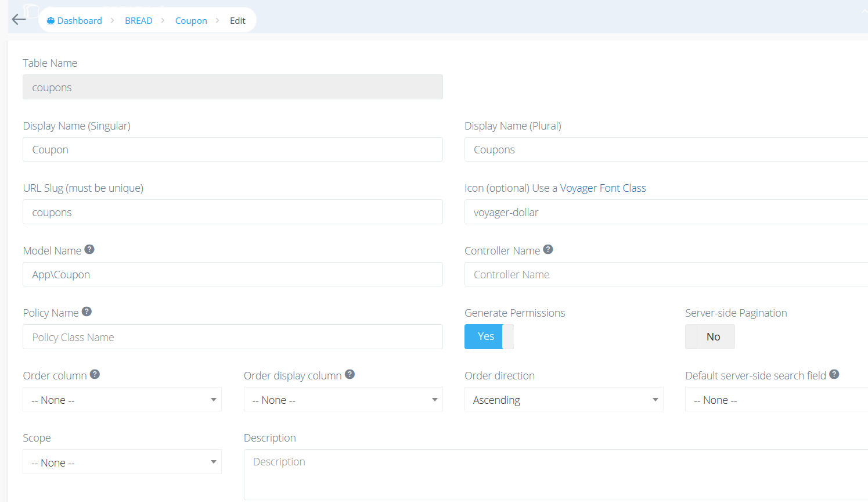This screenshot has width=868, height=502.
Task: Click the question mark next to Order display column
Action: 350,374
